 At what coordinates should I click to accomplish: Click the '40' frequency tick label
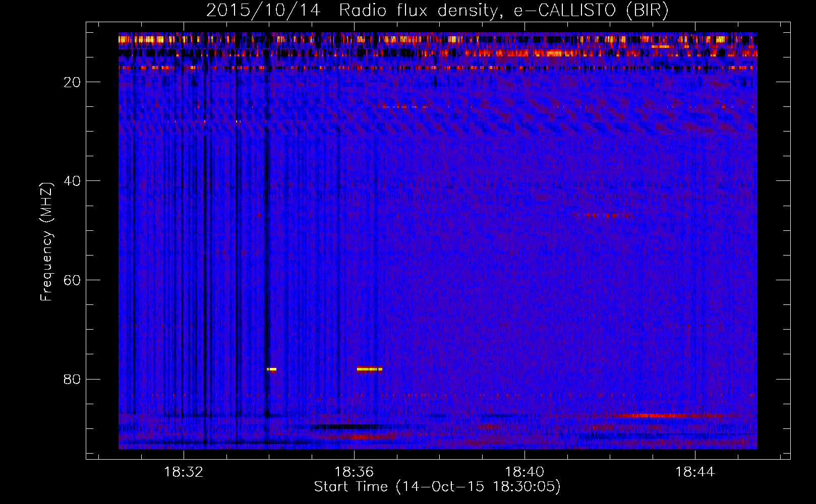click(72, 181)
